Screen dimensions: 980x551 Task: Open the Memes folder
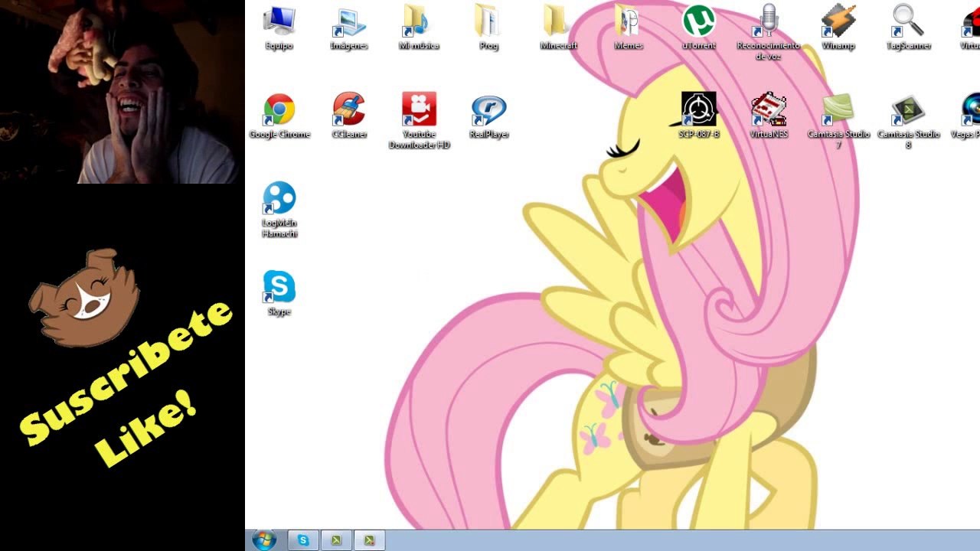tap(629, 28)
